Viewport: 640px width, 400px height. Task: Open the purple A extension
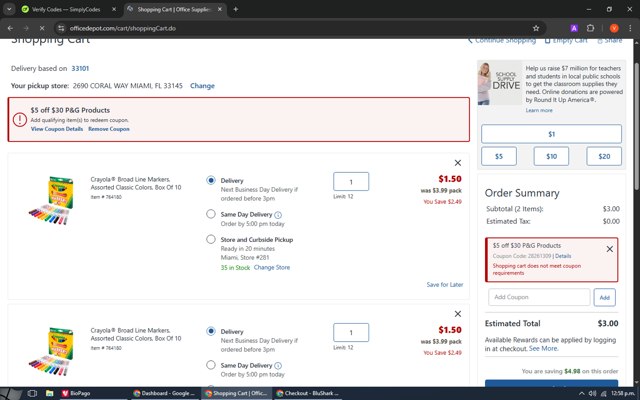(x=574, y=28)
